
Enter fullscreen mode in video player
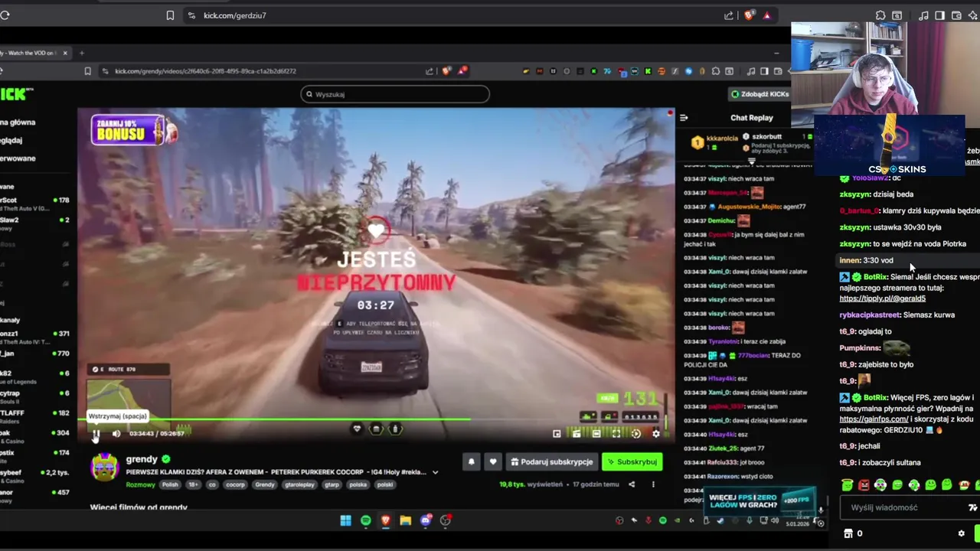[x=616, y=434]
